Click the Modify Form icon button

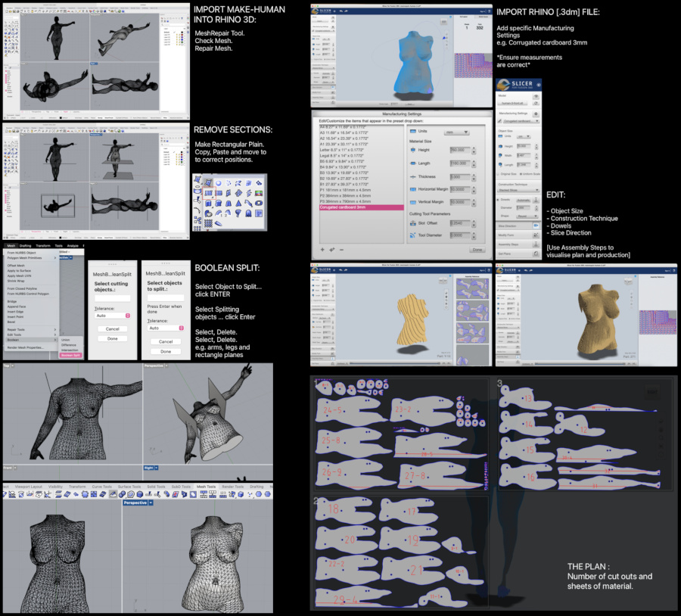[x=536, y=235]
